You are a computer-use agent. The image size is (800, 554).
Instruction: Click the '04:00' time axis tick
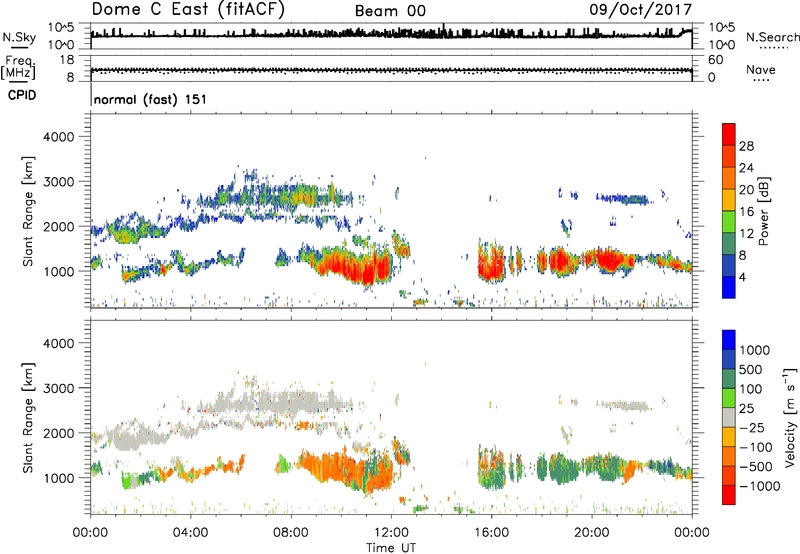[190, 533]
